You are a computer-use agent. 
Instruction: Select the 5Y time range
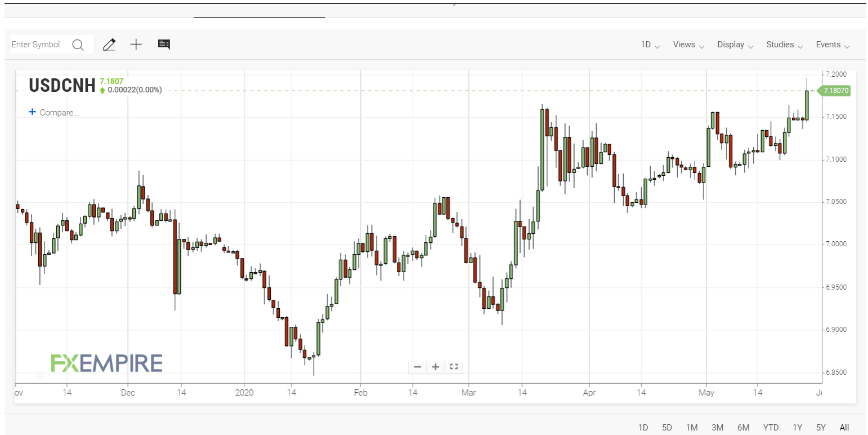point(821,427)
